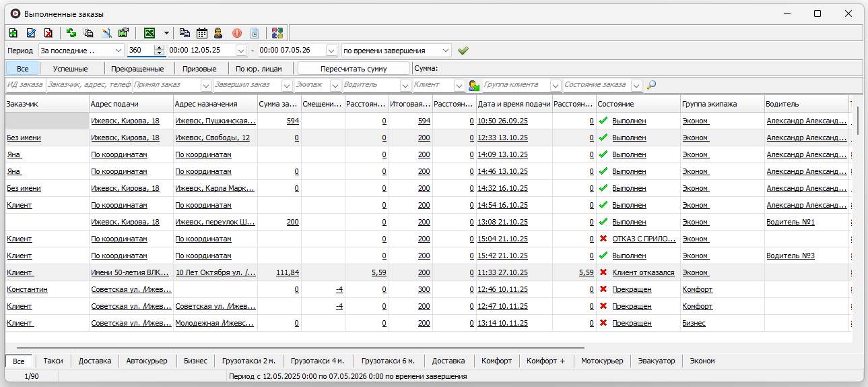This screenshot has width=868, height=387.
Task: Click the 'Молодежная /Ижевс...' destination cell
Action: (x=215, y=323)
